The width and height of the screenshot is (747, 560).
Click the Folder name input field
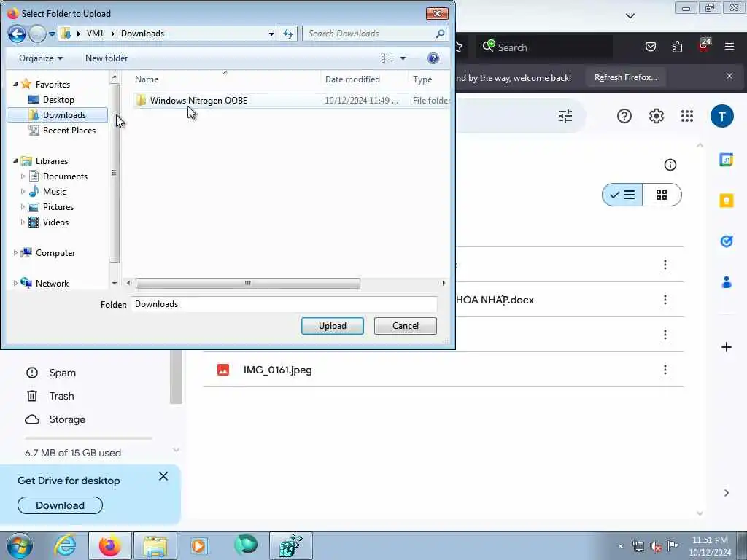[x=285, y=304]
